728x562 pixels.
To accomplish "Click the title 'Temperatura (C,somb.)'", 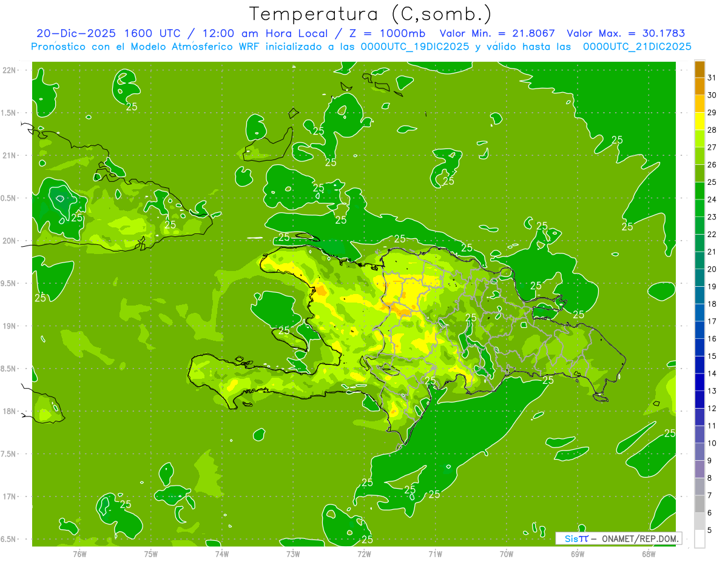I will point(370,15).
